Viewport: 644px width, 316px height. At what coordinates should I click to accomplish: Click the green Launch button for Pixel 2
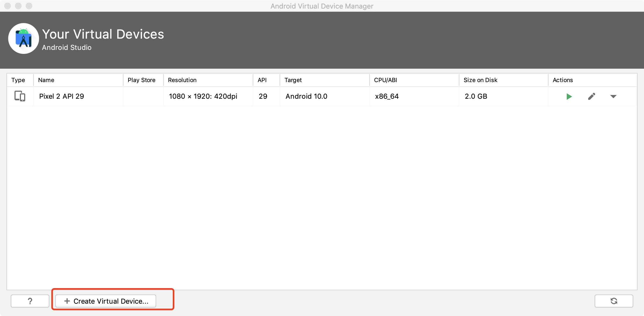[568, 96]
